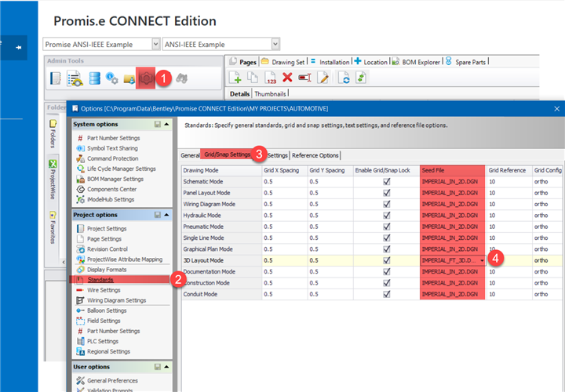Open the ANSI-IEEE Example dropdown

[275, 44]
